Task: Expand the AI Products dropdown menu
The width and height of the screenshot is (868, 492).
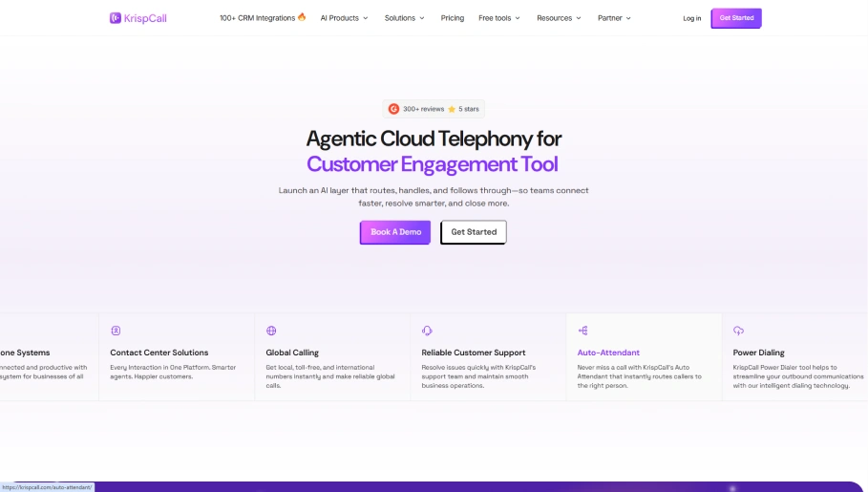Action: [x=346, y=18]
